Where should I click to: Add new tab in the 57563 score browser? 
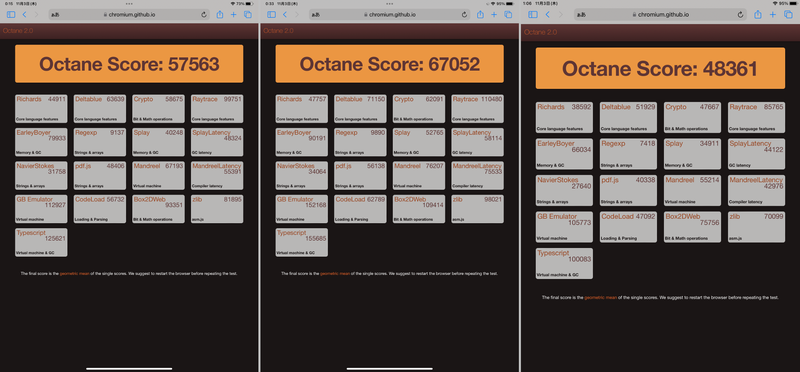coord(234,15)
